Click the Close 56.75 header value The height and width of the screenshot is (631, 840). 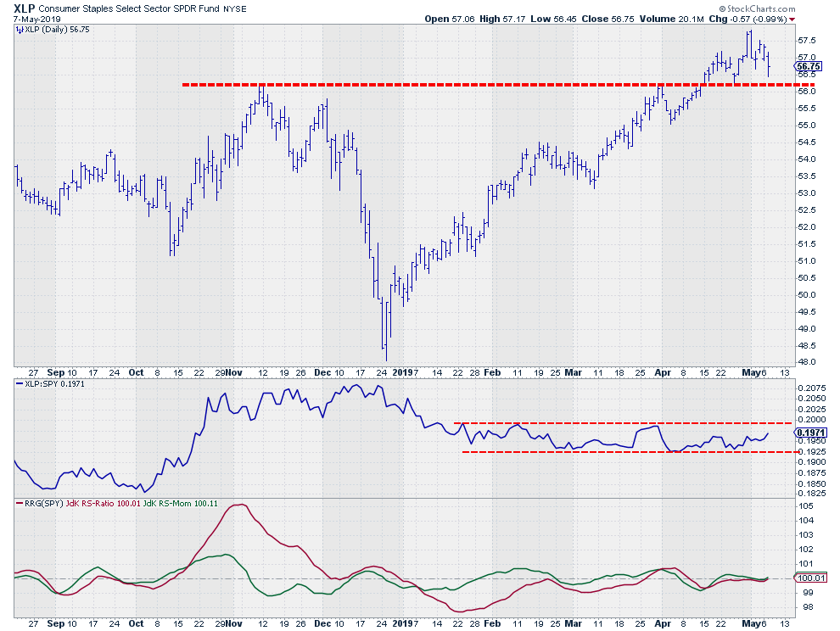pyautogui.click(x=608, y=19)
